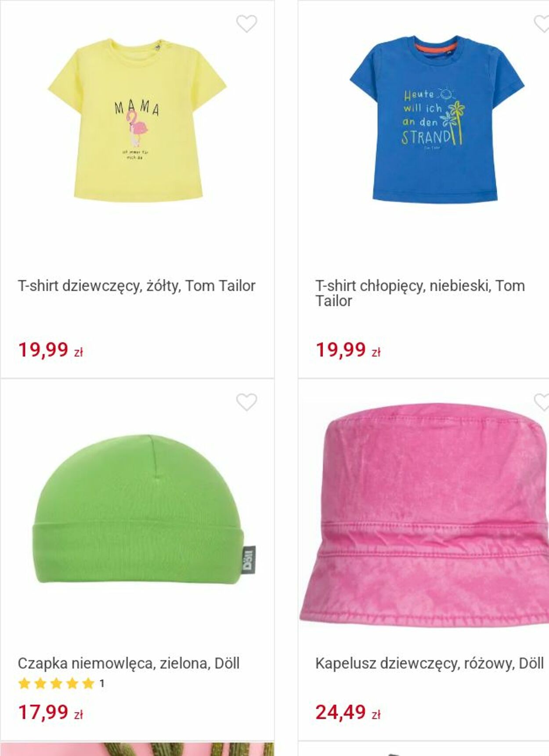The image size is (549, 756).
Task: Open the five-star rating of green cap
Action: pos(57,684)
